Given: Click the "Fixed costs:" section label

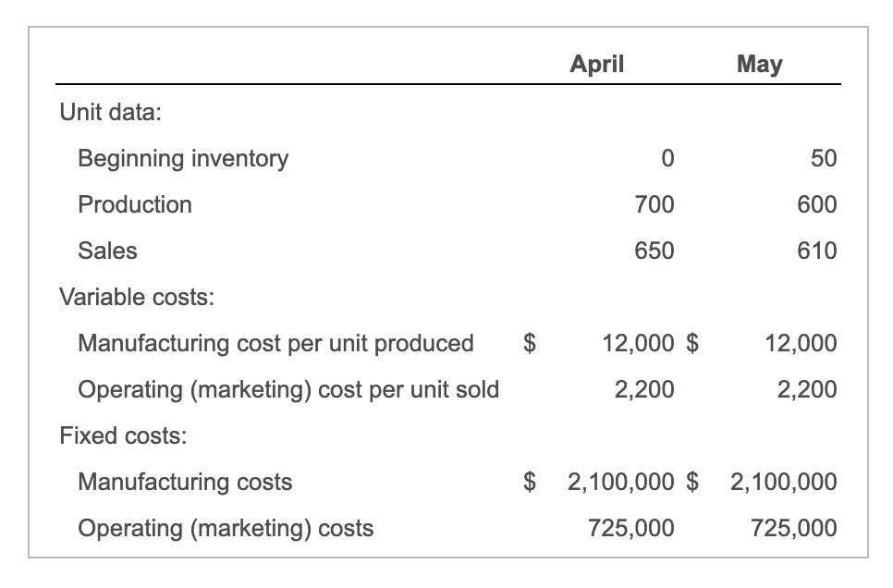Looking at the screenshot, I should [123, 435].
